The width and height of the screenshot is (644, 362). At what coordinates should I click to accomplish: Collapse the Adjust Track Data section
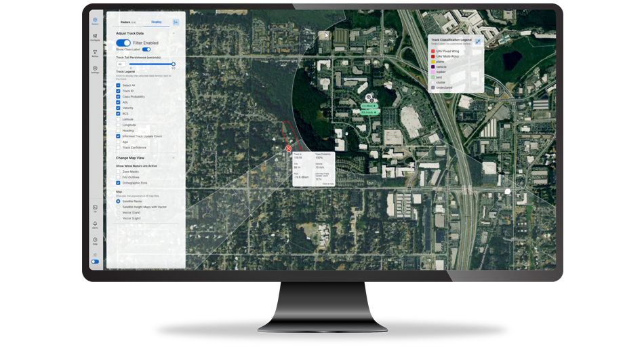click(x=174, y=33)
